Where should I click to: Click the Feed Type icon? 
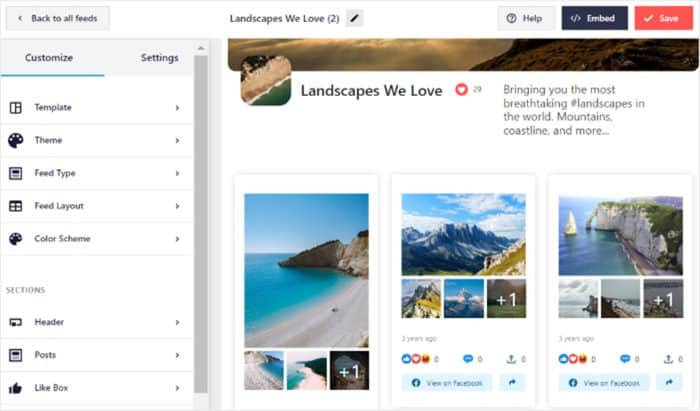(16, 173)
